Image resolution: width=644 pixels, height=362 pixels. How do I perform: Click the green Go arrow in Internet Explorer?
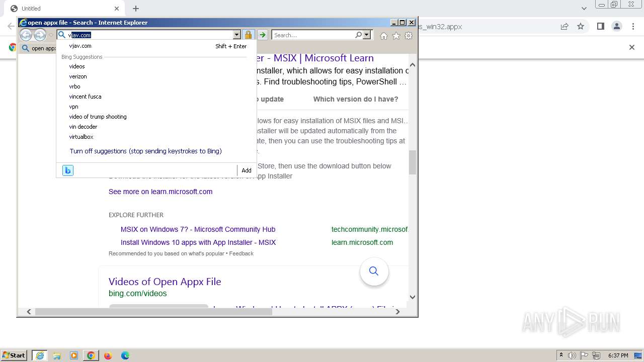coord(263,35)
